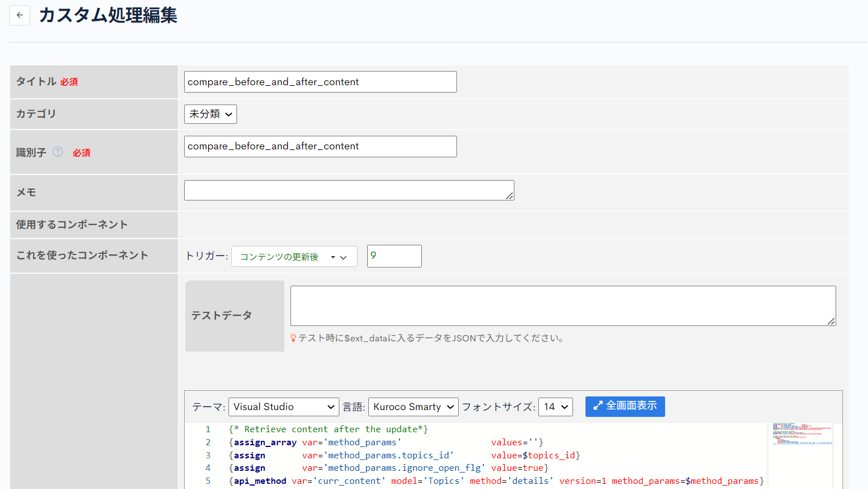The image size is (868, 489).
Task: Click the back arrow button
Action: 19,15
